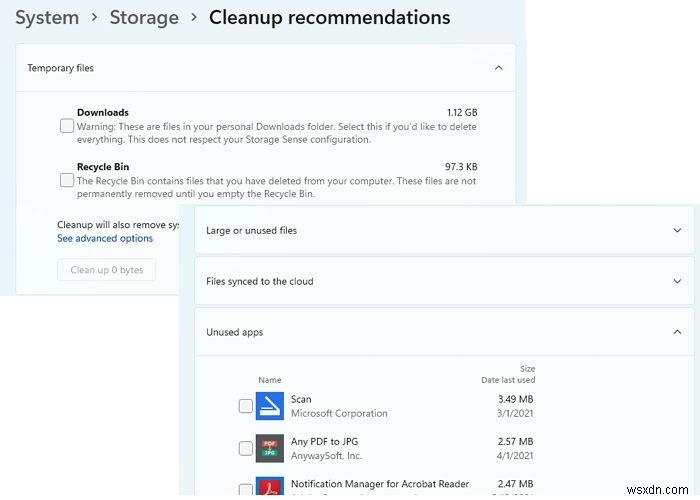Expand Files synced to the cloud
Viewport: 700px width, 500px height.
point(677,281)
